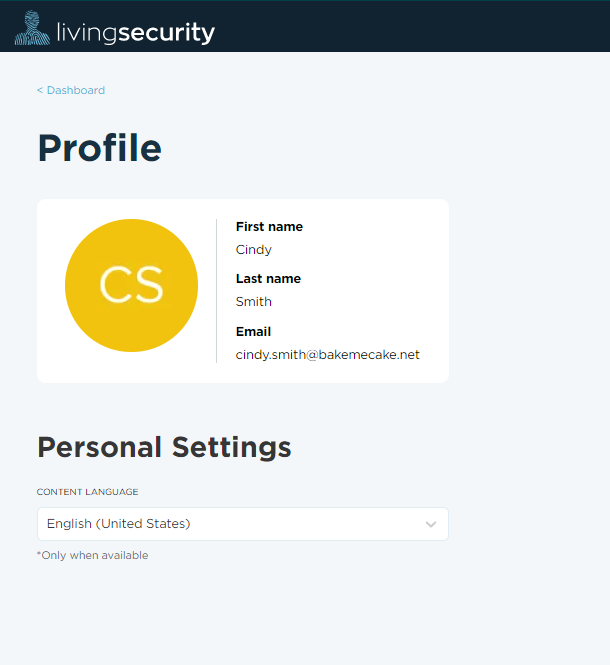Image resolution: width=610 pixels, height=665 pixels.
Task: Click the First name label
Action: 269,226
